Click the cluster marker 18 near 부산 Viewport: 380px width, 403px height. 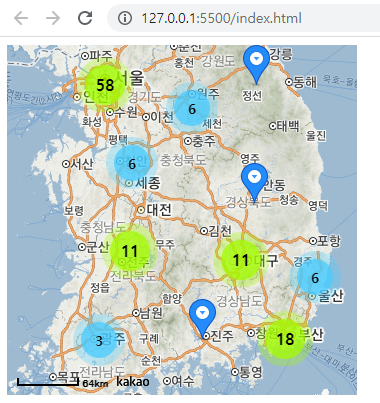(x=285, y=339)
